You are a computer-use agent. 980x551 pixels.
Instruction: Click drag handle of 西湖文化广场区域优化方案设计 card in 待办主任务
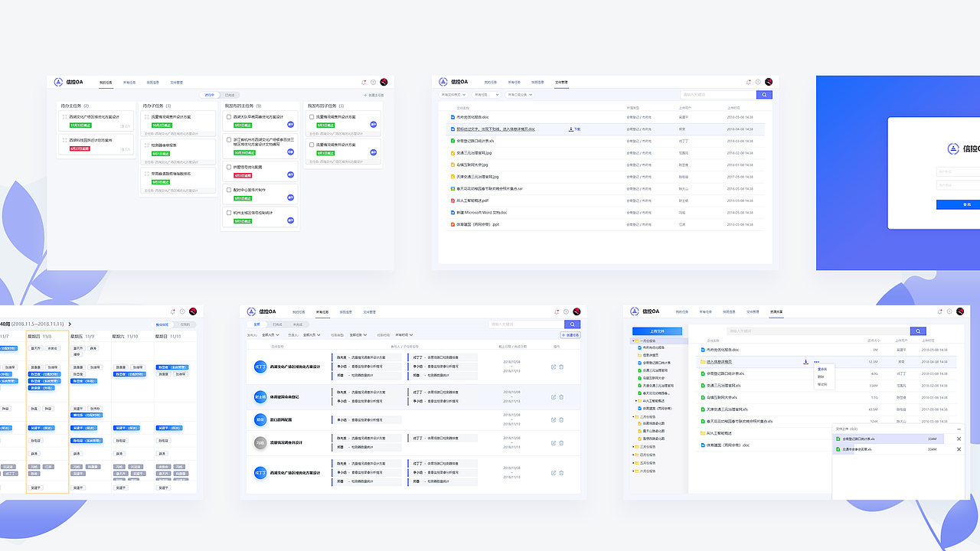pyautogui.click(x=65, y=117)
